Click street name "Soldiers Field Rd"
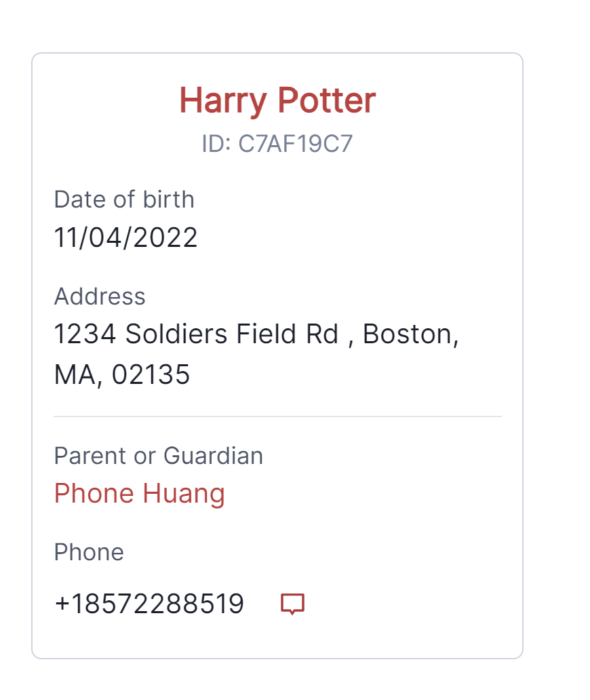 [x=232, y=334]
